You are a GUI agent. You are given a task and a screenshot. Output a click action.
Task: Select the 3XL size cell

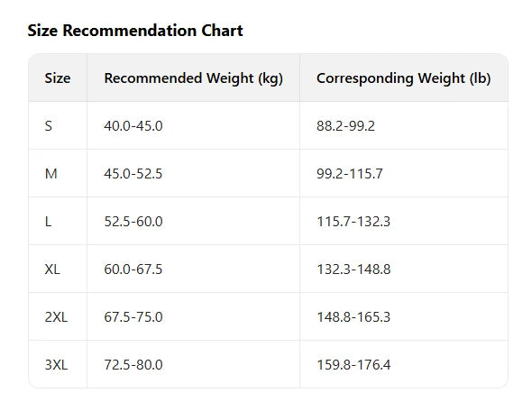coord(56,365)
